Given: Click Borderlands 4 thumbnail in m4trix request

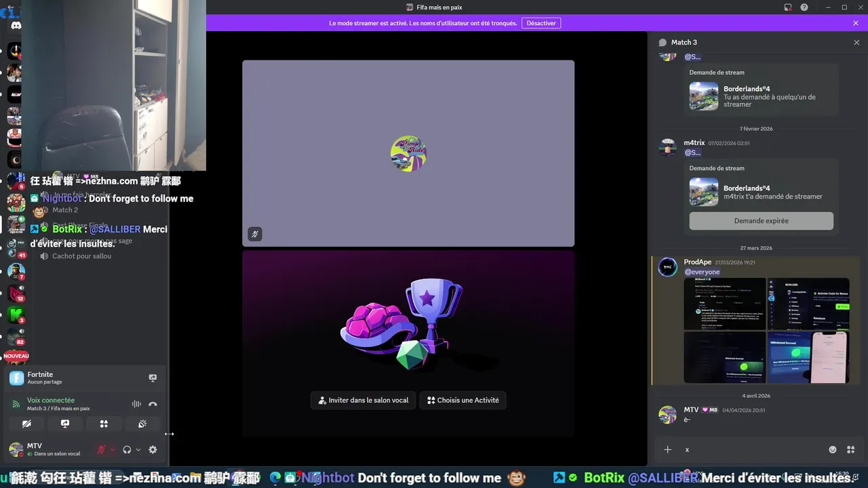Looking at the screenshot, I should (x=704, y=192).
